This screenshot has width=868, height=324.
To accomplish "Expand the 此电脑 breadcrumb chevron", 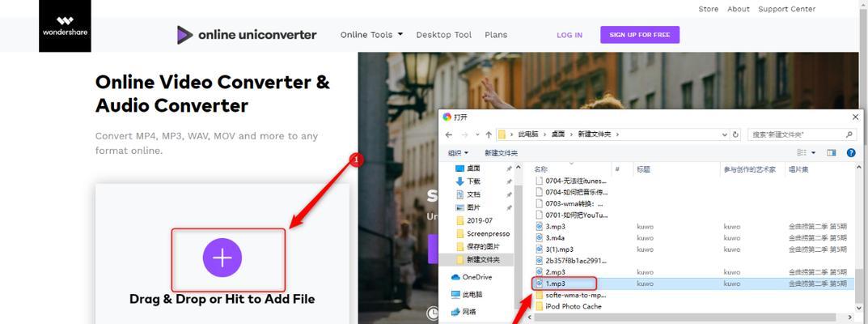I will tap(544, 134).
